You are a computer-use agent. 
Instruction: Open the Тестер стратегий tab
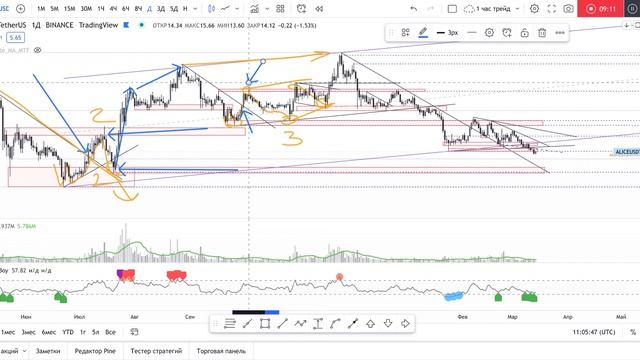click(x=156, y=351)
